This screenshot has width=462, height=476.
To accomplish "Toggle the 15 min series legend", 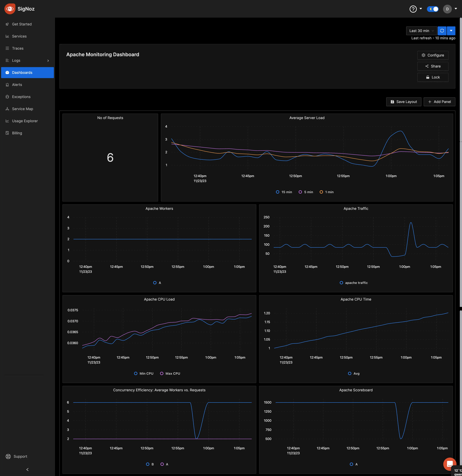I will (284, 192).
